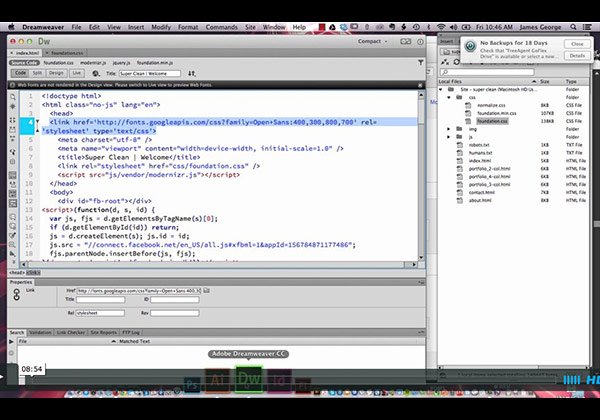Open the Compact workspace dropdown

coord(373,41)
